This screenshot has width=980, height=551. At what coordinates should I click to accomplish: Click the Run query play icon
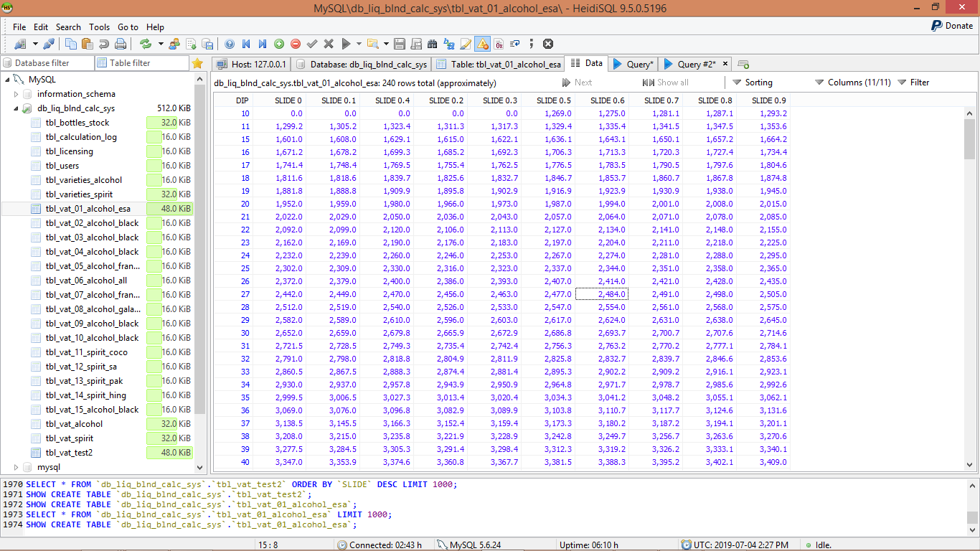[x=346, y=44]
